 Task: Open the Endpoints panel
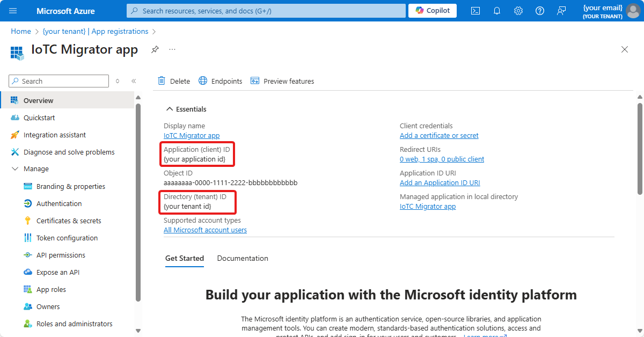click(220, 80)
